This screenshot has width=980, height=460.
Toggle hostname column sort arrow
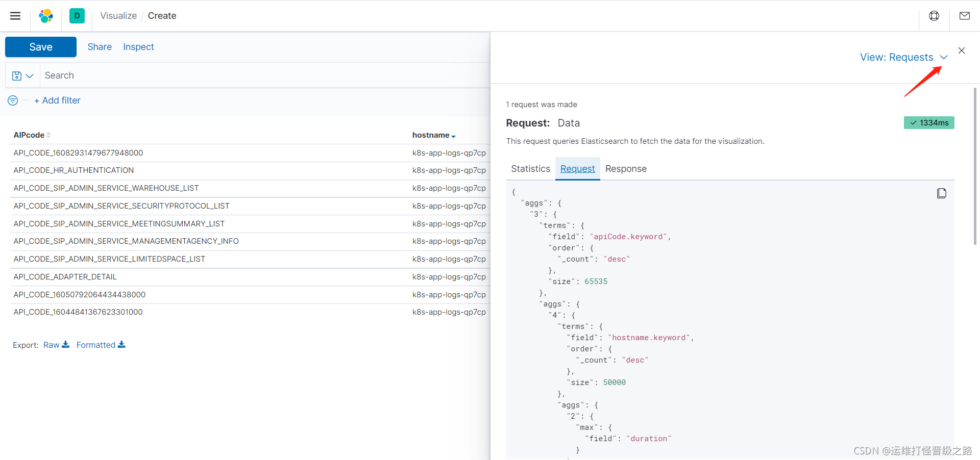pos(453,136)
